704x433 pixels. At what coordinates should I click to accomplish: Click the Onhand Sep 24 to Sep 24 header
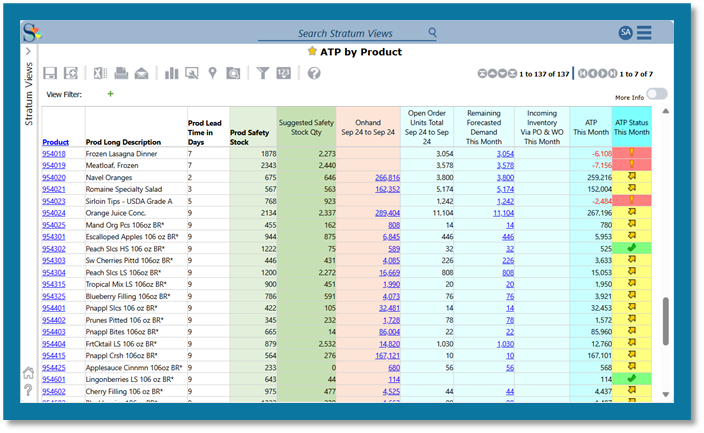tap(368, 127)
